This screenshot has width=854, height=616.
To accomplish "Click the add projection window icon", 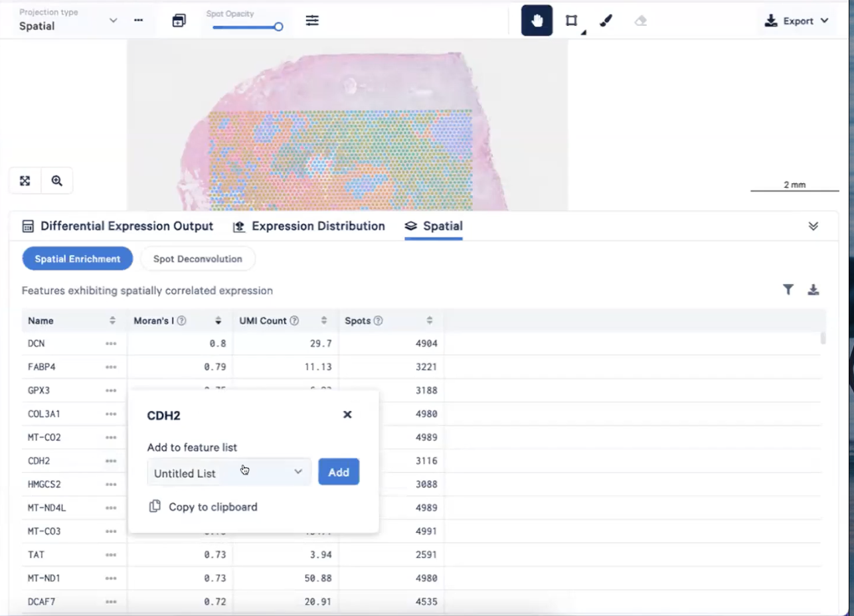I will [x=179, y=21].
